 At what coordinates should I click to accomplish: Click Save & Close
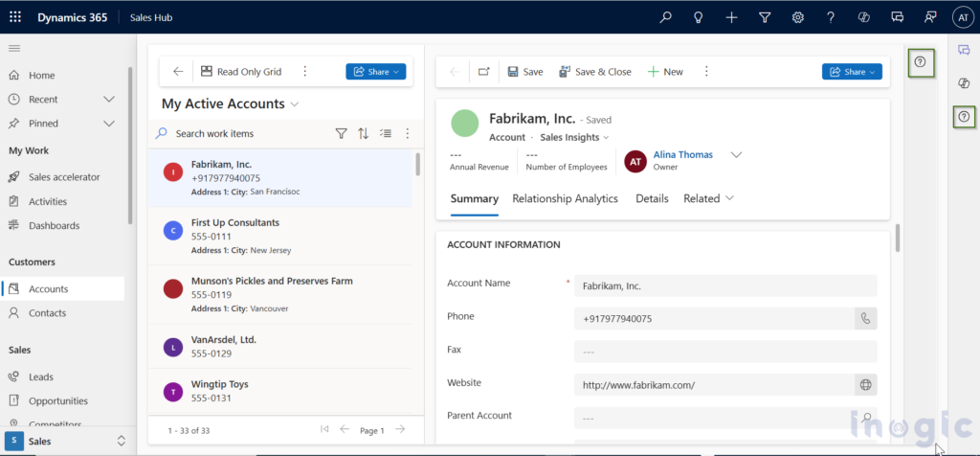click(595, 72)
